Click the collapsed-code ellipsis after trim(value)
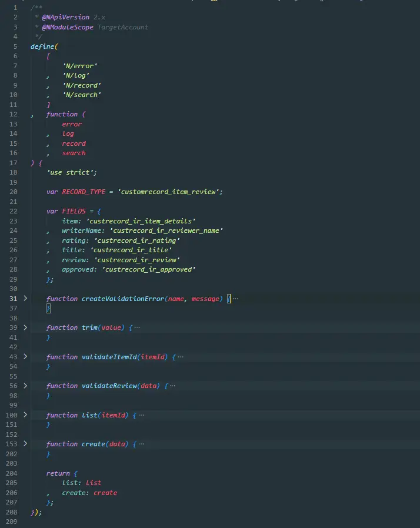 (137, 328)
